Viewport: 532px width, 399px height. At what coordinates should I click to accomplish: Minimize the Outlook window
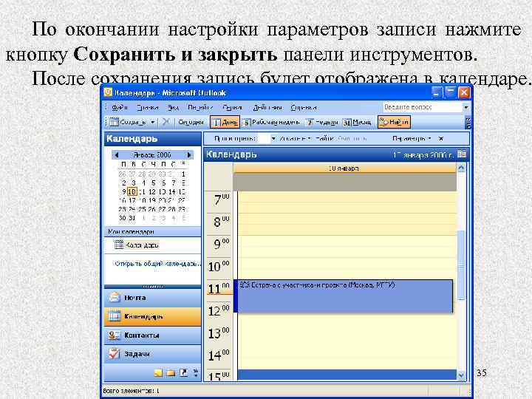(437, 92)
